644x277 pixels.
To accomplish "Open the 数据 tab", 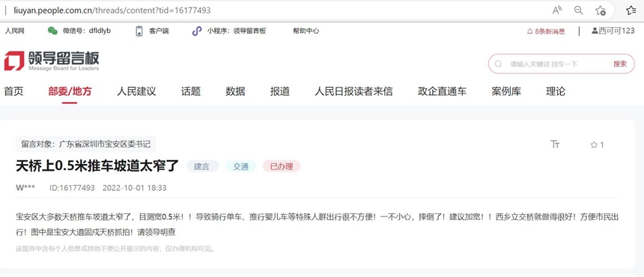I will (x=235, y=91).
